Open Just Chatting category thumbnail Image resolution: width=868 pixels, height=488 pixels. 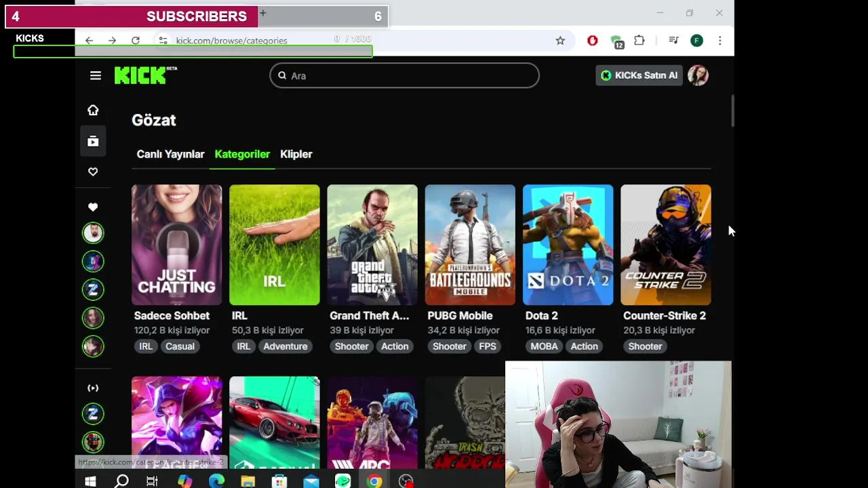click(176, 245)
